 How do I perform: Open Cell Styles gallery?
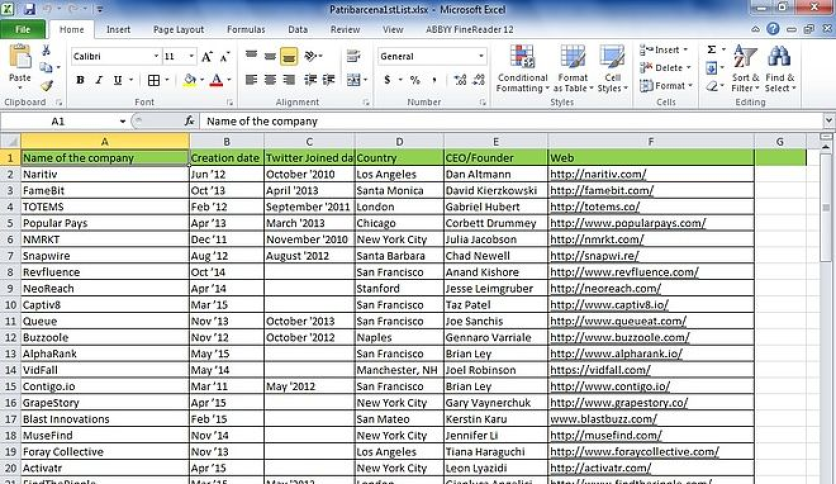(612, 69)
